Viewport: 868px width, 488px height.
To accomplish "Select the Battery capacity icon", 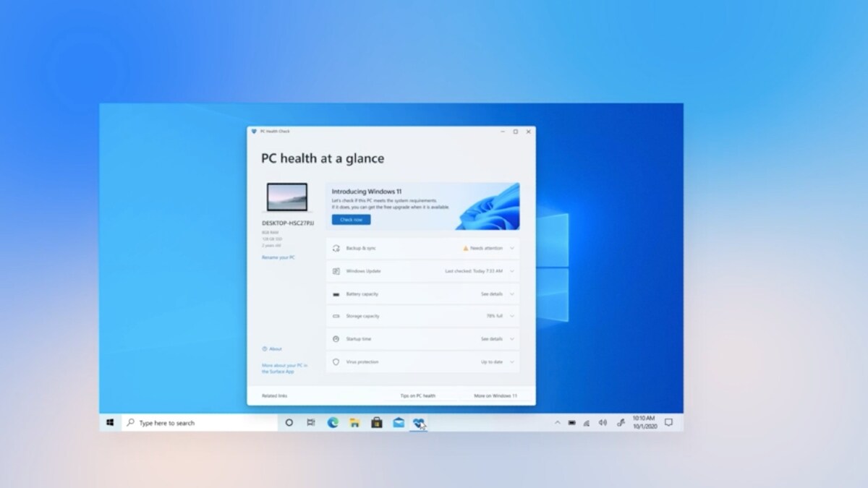I will pos(335,294).
